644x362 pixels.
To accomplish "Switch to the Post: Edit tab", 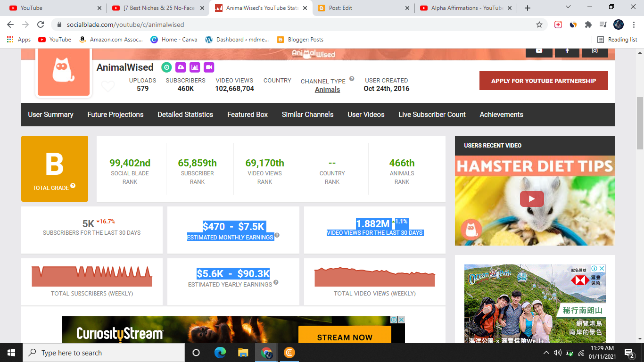I will pos(364,8).
